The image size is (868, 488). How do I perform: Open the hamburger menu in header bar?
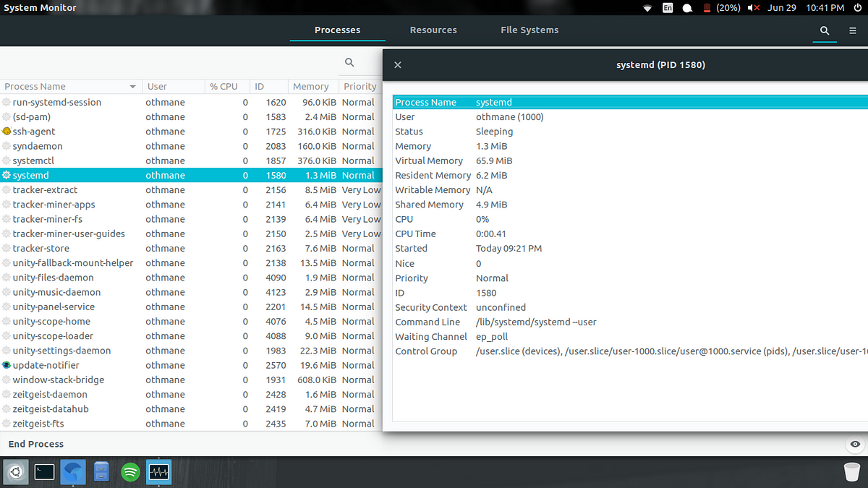coord(853,30)
